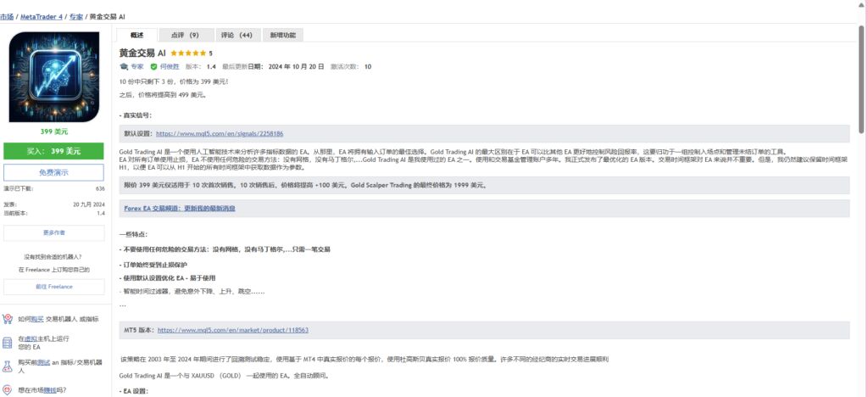Click the five-star rating icons
This screenshot has width=868, height=397.
click(x=188, y=53)
